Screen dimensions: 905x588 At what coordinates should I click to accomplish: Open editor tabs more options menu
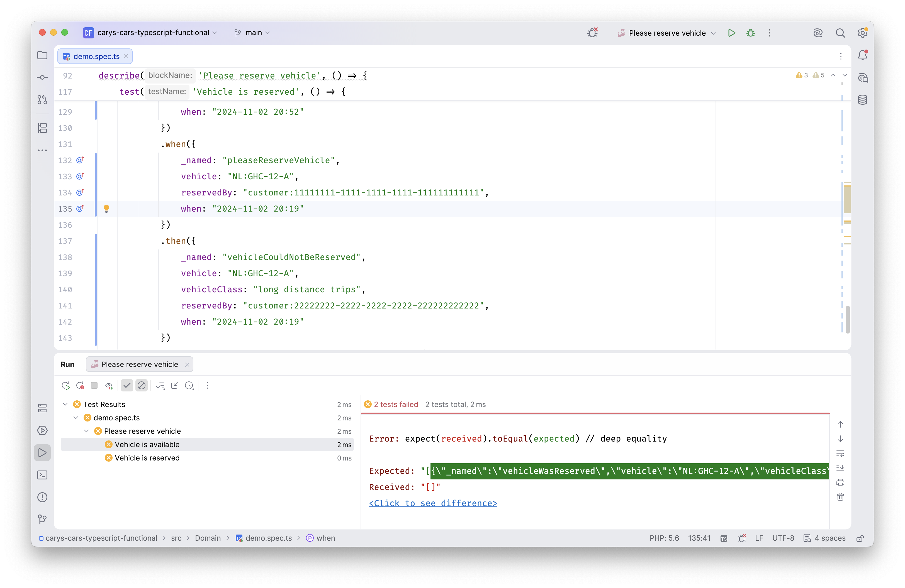tap(840, 56)
